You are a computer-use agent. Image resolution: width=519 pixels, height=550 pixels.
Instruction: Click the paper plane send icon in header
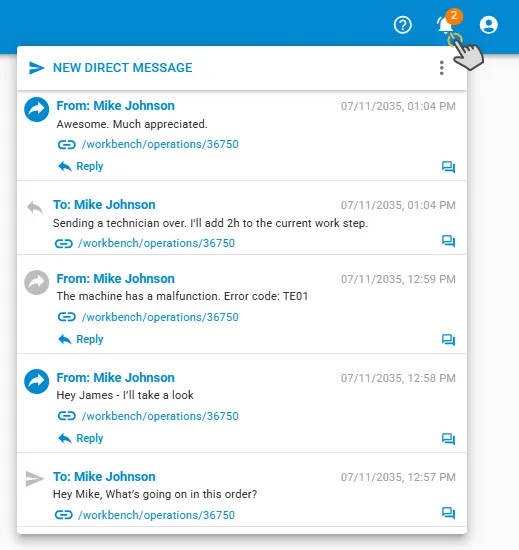point(36,68)
